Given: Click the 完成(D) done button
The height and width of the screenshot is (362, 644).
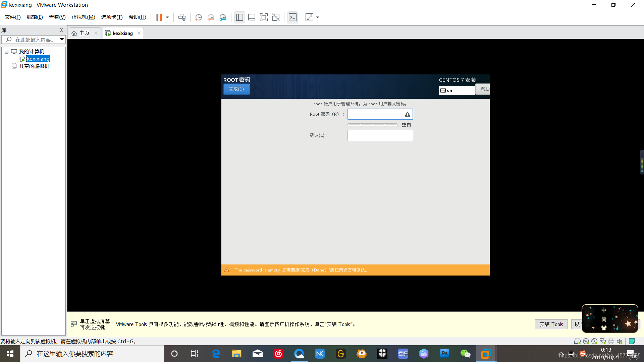Looking at the screenshot, I should click(x=236, y=89).
